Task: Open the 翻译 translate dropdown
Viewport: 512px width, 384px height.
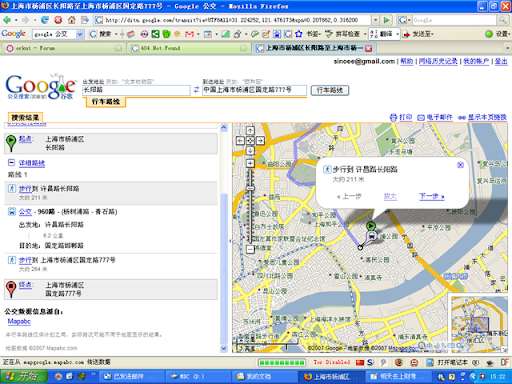Action: pyautogui.click(x=397, y=34)
